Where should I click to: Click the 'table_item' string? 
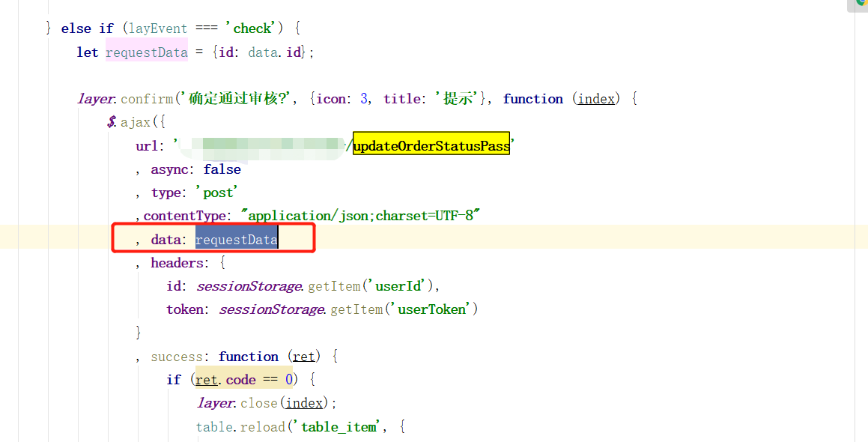pos(339,426)
